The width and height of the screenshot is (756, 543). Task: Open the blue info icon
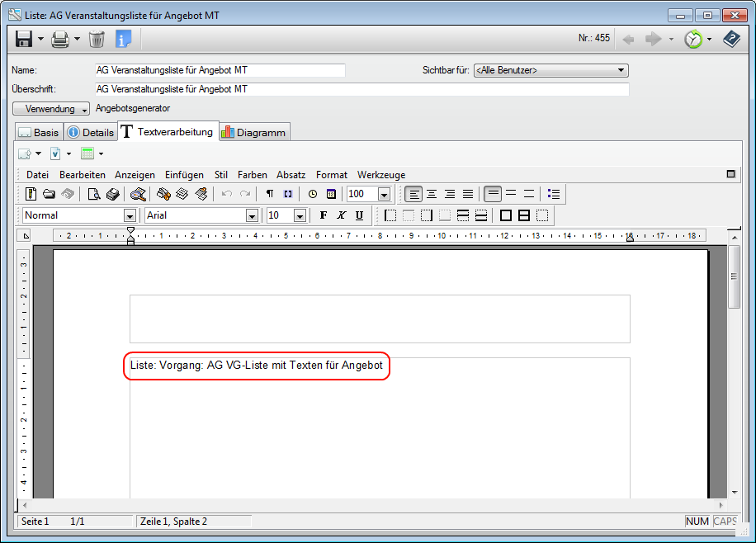(123, 39)
